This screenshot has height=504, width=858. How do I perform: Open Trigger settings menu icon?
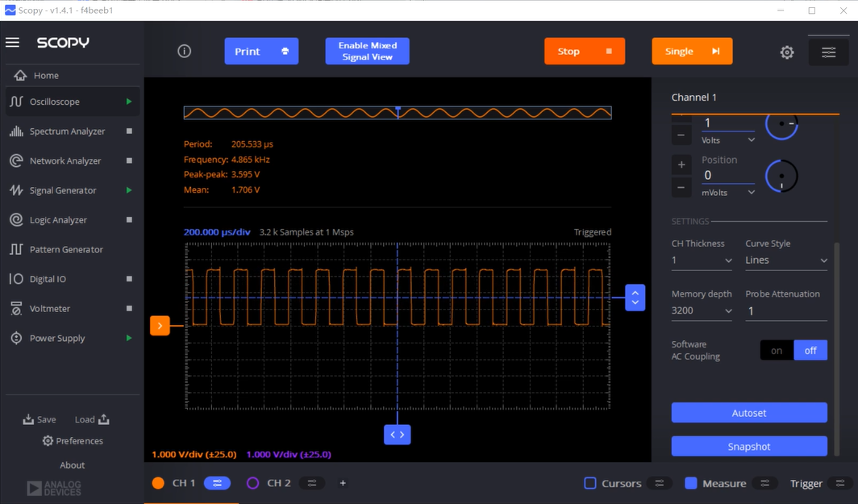click(x=840, y=483)
